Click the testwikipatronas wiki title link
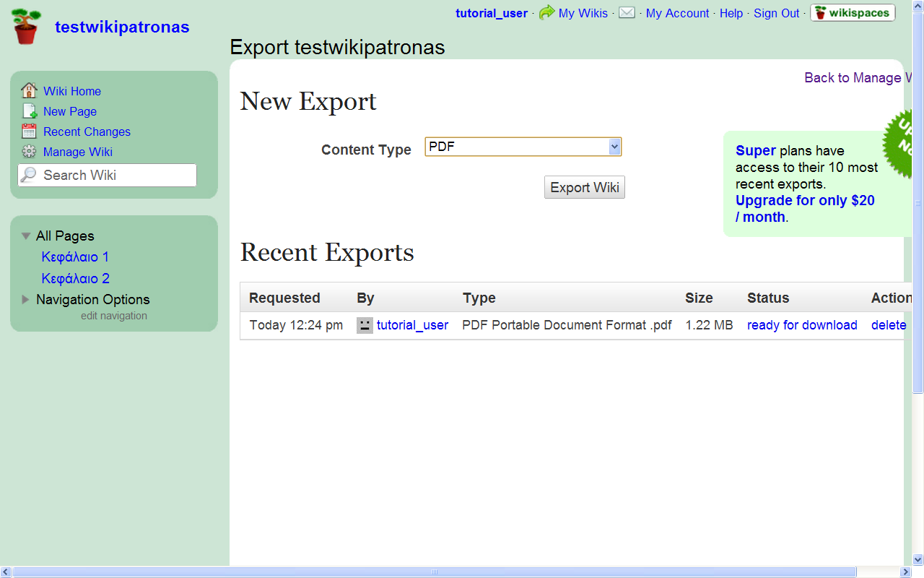Viewport: 924px width, 578px height. point(122,27)
